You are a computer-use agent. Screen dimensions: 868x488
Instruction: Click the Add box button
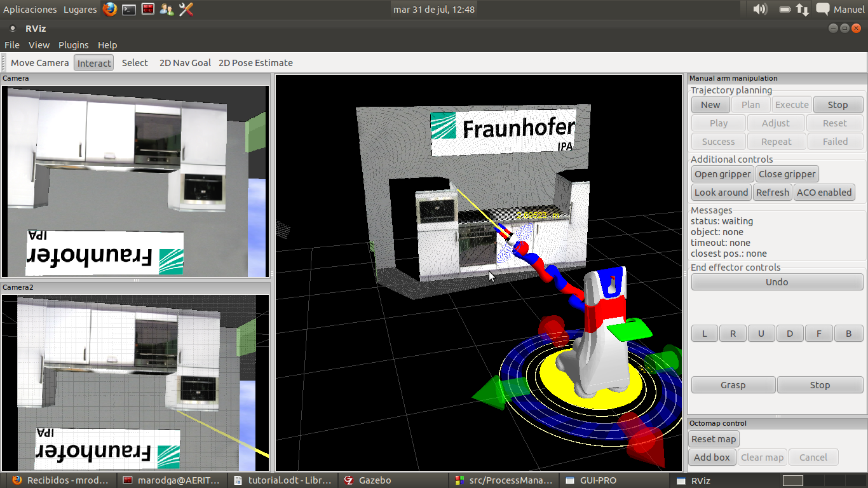712,457
